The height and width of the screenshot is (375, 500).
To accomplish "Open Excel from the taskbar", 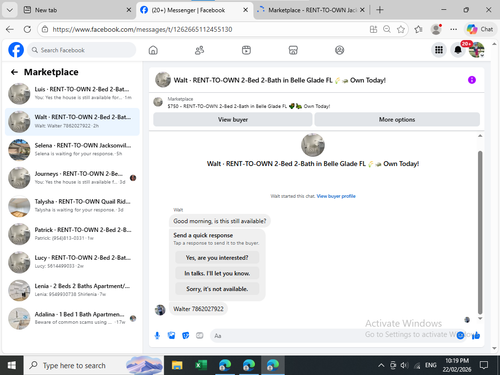I will pos(201,365).
